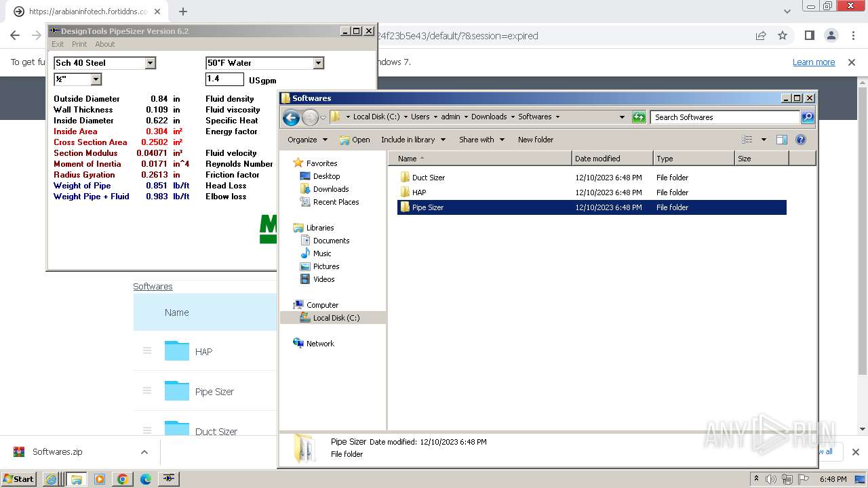Screen dimensions: 868x488
Task: Open the pipe material Sch 40 Steel dropdown
Action: [151, 63]
